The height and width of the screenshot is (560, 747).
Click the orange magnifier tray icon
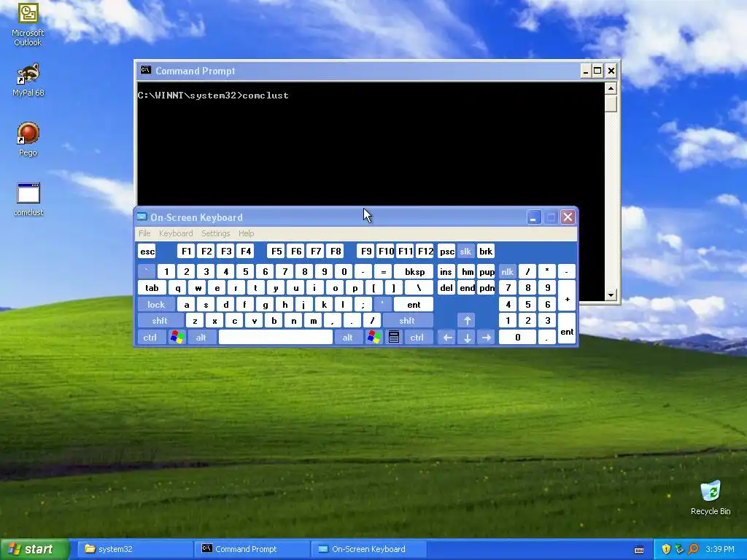[693, 549]
